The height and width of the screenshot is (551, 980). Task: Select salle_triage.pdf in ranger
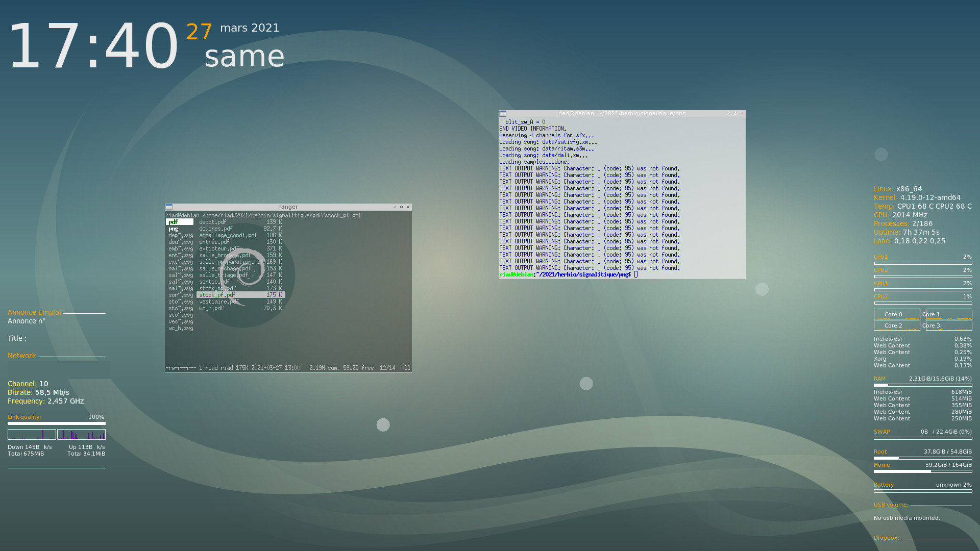coord(241,275)
